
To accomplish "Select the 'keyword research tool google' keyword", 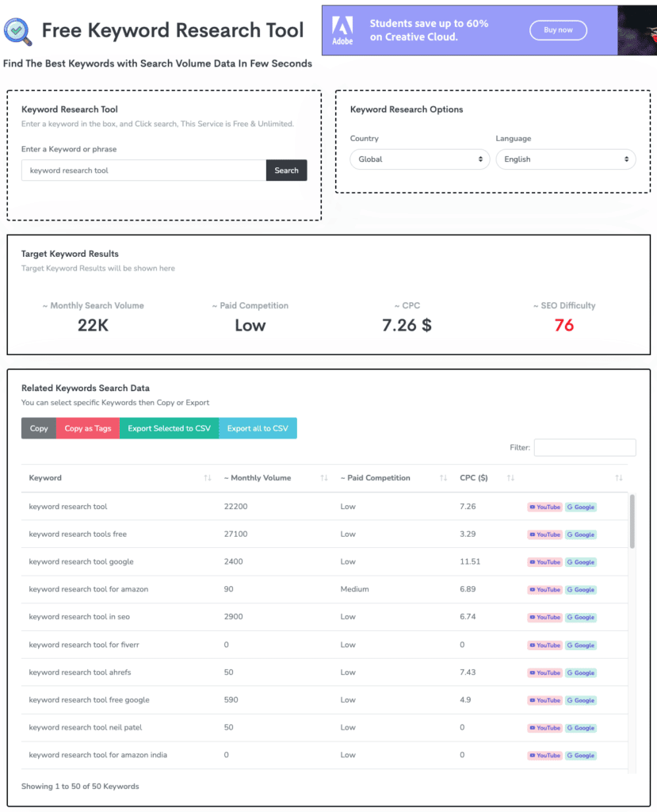I will (82, 561).
